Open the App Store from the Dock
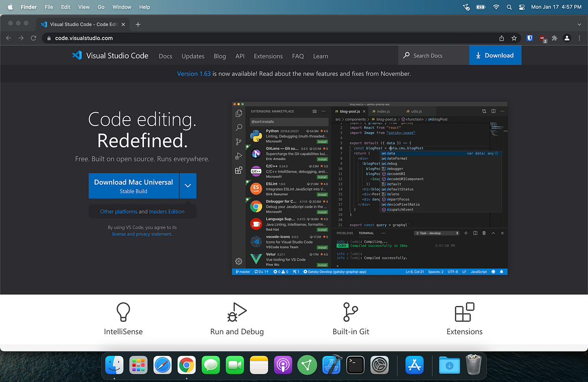The width and height of the screenshot is (588, 382). [414, 365]
